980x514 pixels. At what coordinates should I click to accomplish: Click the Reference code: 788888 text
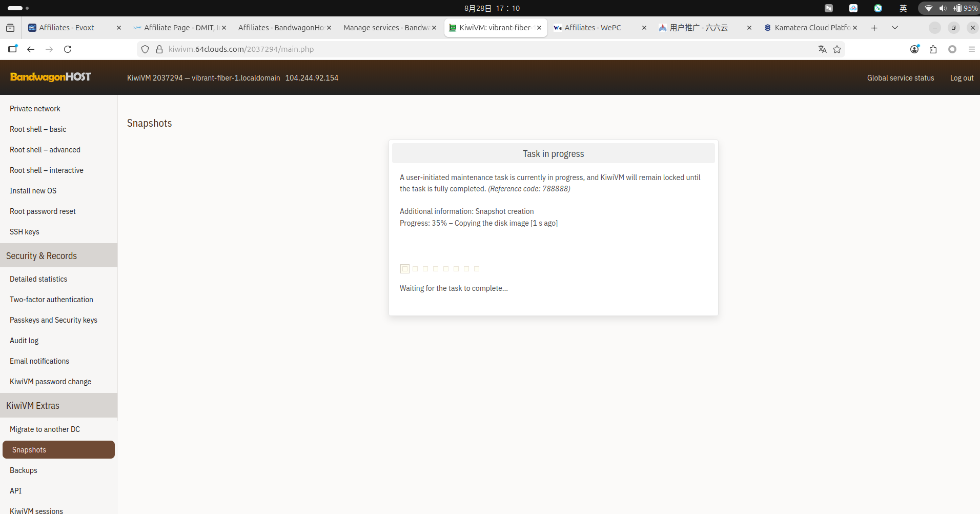tap(529, 189)
